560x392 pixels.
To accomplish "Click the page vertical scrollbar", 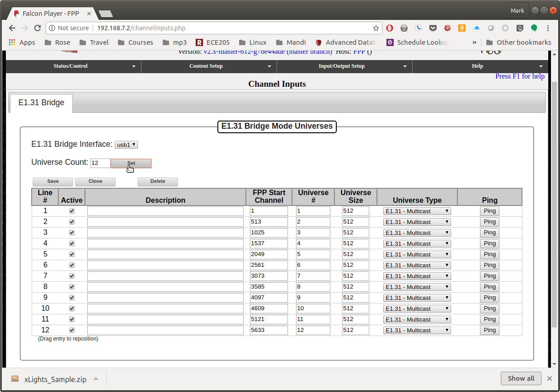I will 554,203.
